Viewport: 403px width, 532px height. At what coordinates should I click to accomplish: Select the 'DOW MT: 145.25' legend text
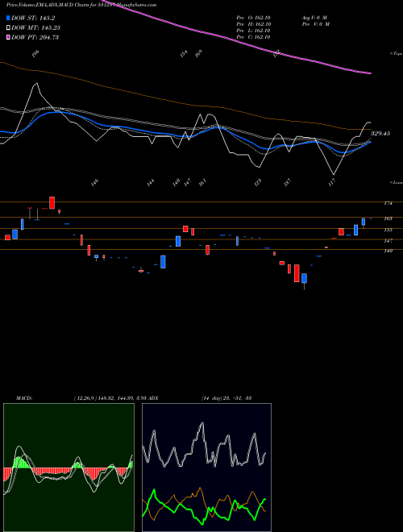coord(35,27)
